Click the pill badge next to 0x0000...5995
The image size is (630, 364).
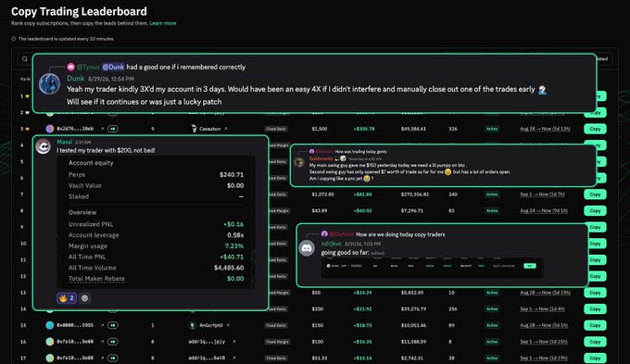tap(113, 325)
